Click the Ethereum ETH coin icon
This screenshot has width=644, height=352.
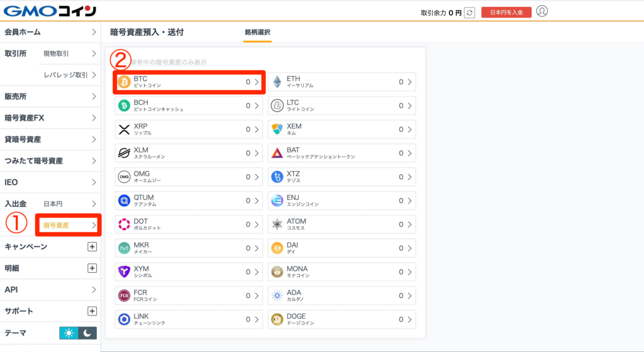[x=277, y=82]
